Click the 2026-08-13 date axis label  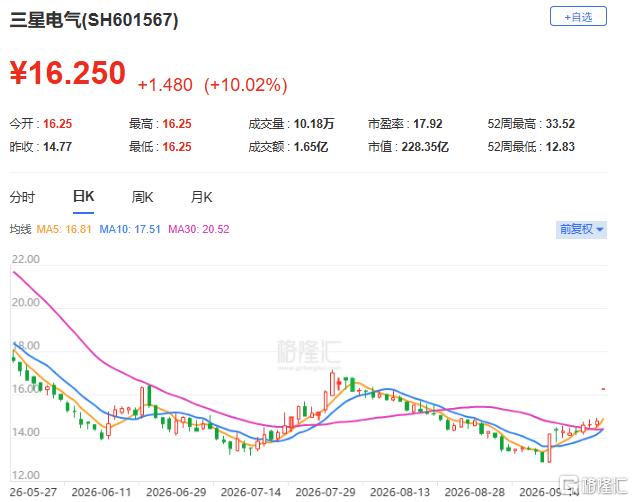tap(400, 492)
